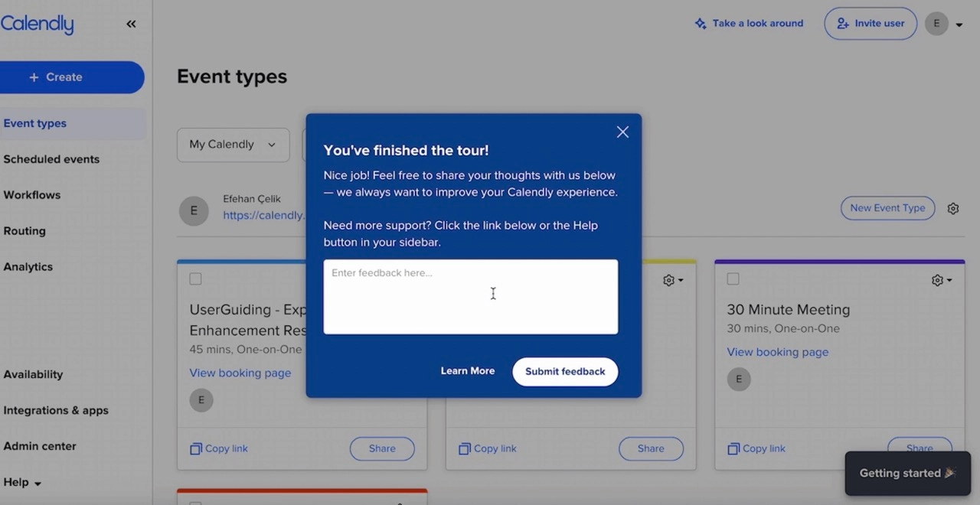Click the Copy link icon on 30 Minute Meeting
This screenshot has width=980, height=505.
733,448
